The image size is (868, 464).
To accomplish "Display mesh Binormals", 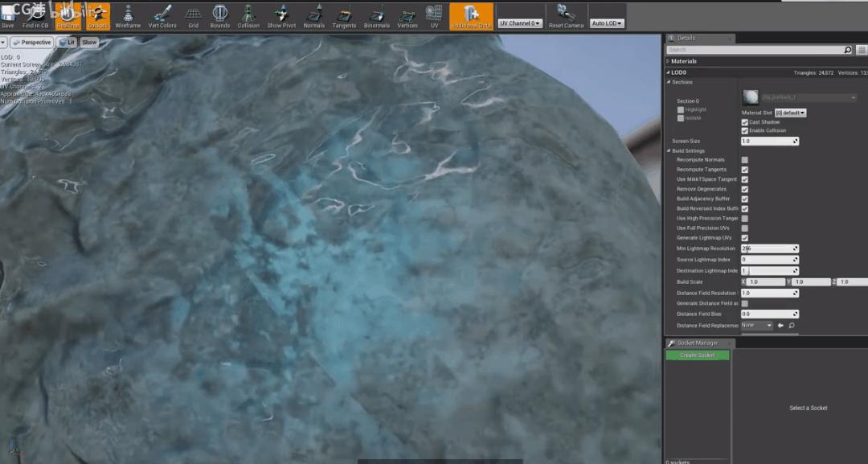I will 376,16.
